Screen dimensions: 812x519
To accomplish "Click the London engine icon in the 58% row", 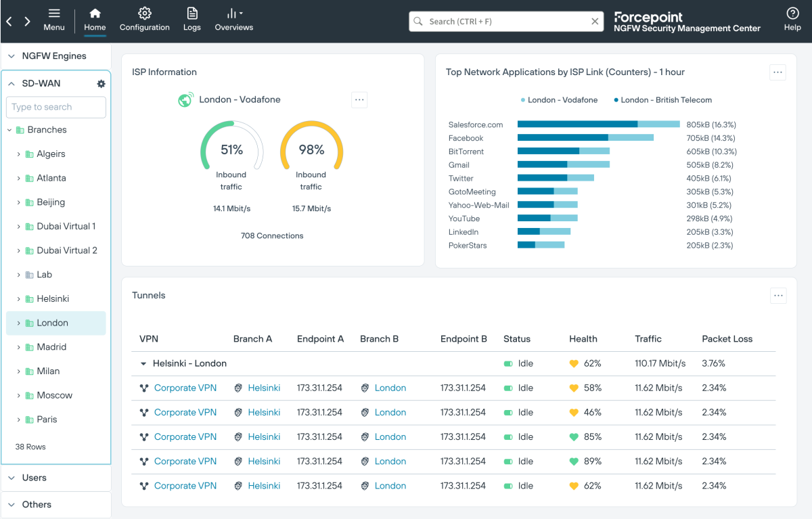I will point(365,388).
